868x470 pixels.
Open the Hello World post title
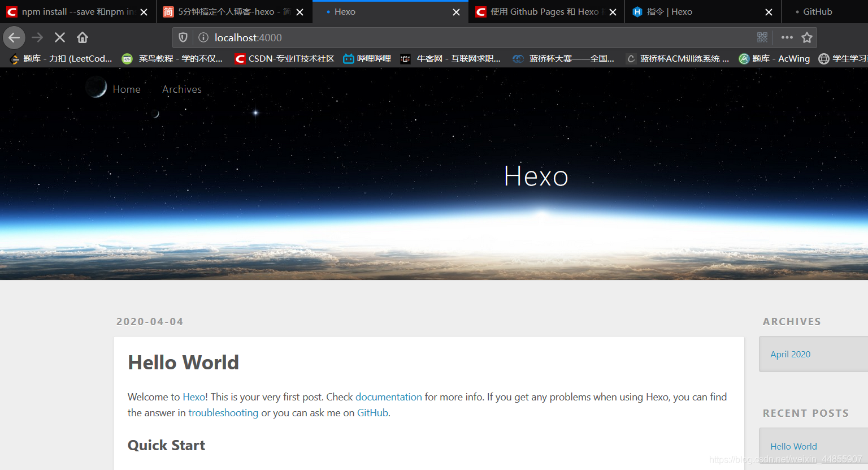[183, 363]
